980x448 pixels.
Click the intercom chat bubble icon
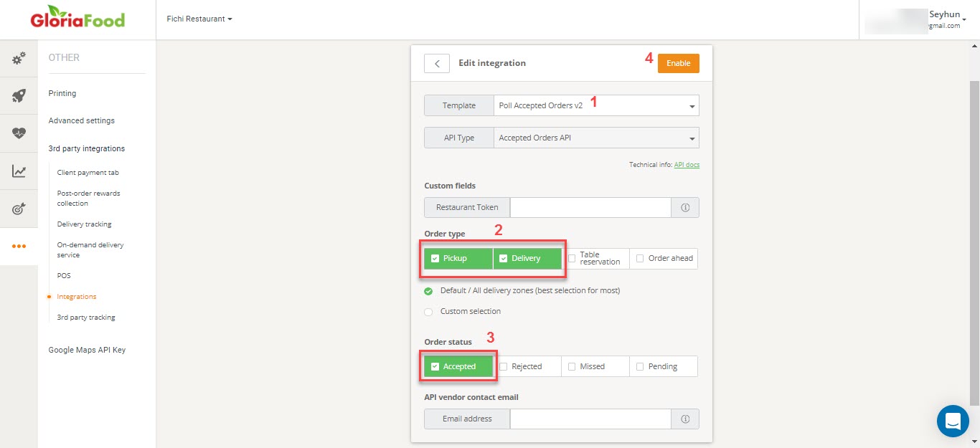(953, 421)
